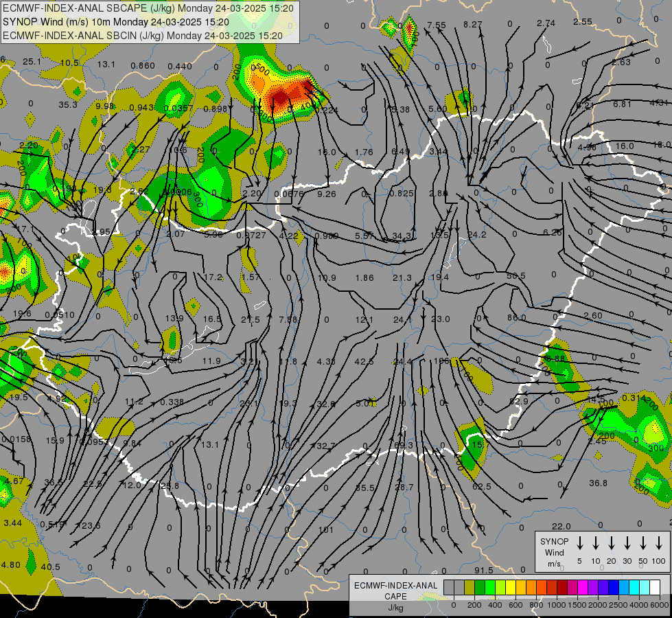
Task: Click the map value '2.60'
Action: (x=592, y=315)
